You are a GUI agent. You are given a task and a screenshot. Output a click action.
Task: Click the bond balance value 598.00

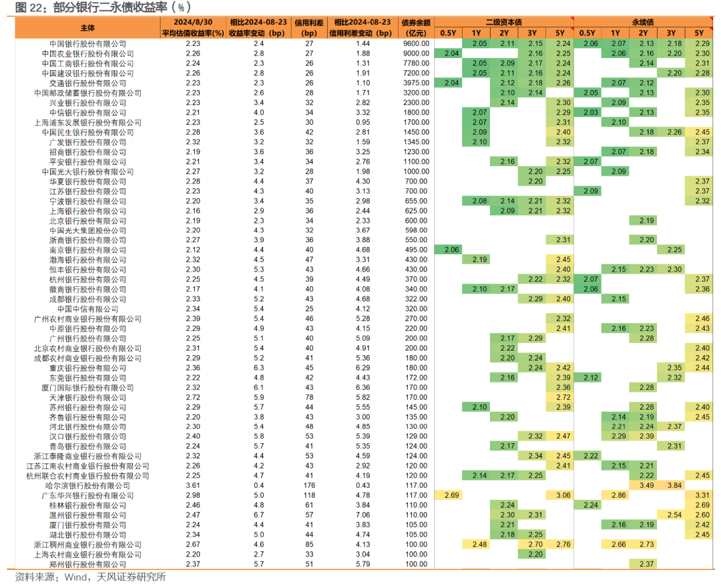416,230
